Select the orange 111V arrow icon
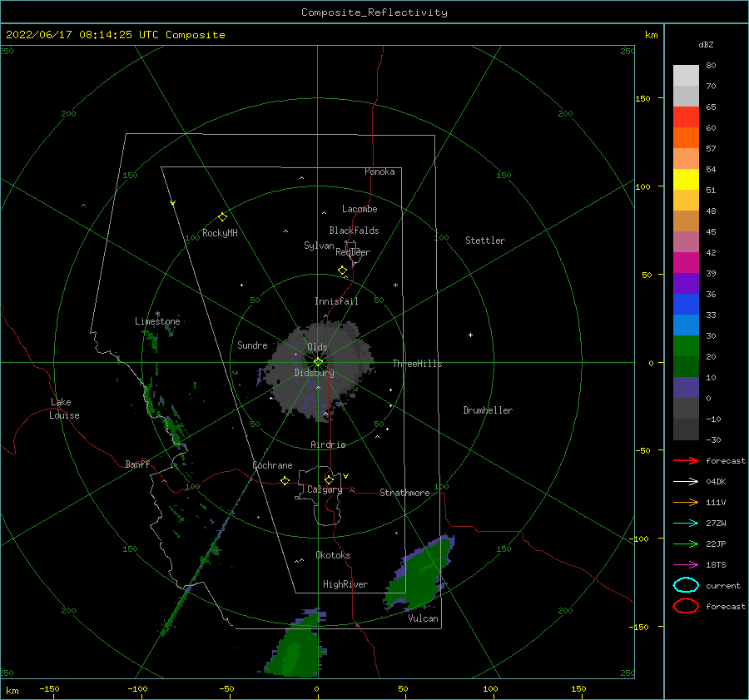The width and height of the screenshot is (749, 700). pos(686,502)
